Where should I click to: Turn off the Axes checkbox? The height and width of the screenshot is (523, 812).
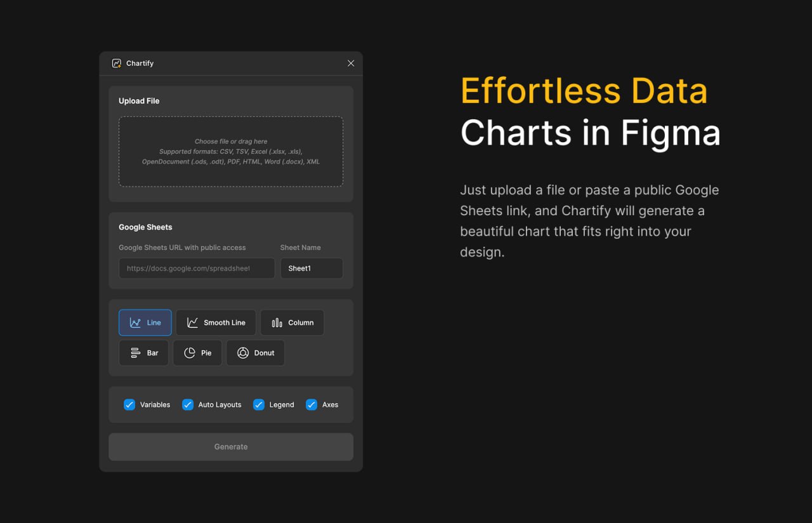click(311, 405)
